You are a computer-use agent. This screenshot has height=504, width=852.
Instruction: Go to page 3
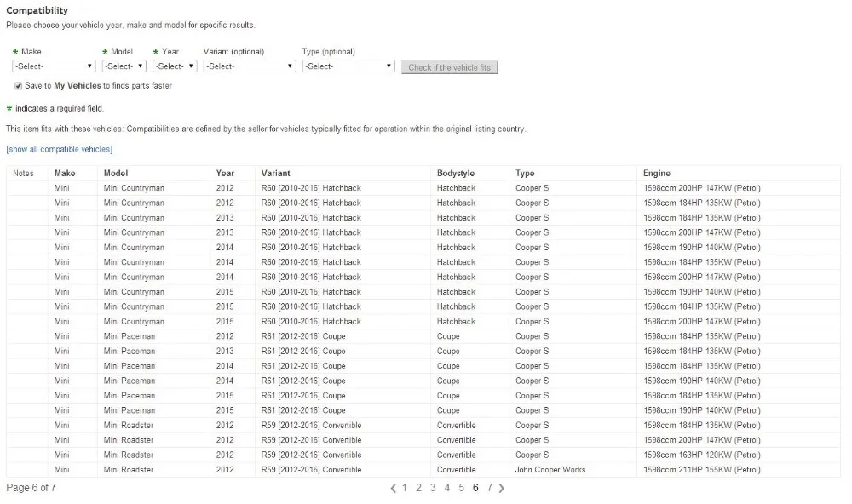pos(433,488)
